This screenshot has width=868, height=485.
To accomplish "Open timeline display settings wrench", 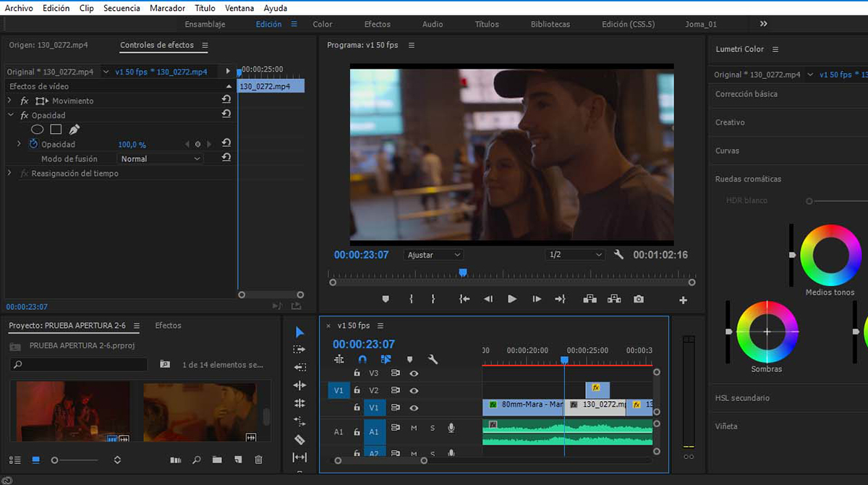I will [x=433, y=359].
